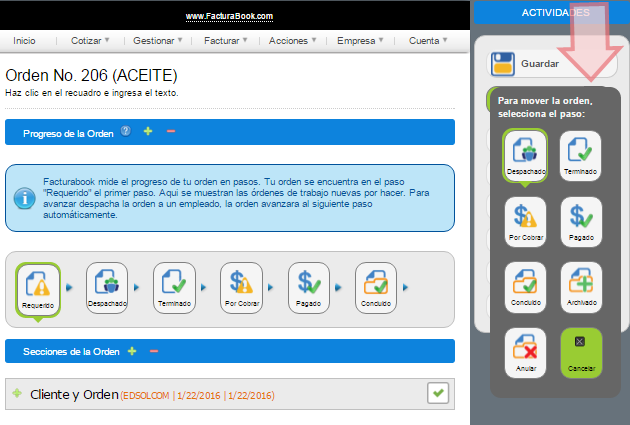Viewport: 630px width, 425px height.
Task: Click arrow after Pagado step
Action: click(x=338, y=288)
